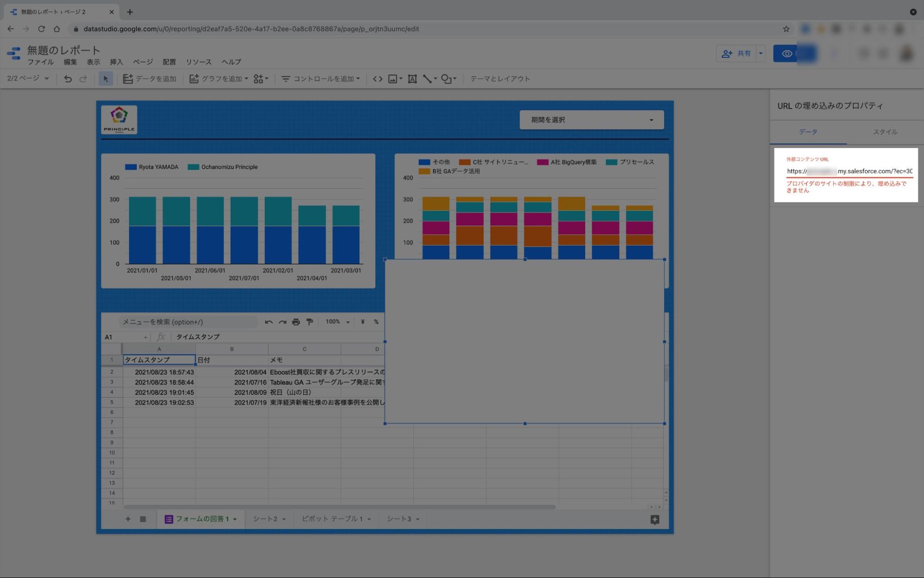Click the 外部コンテンツ URL input field
The width and height of the screenshot is (924, 578).
tap(849, 171)
